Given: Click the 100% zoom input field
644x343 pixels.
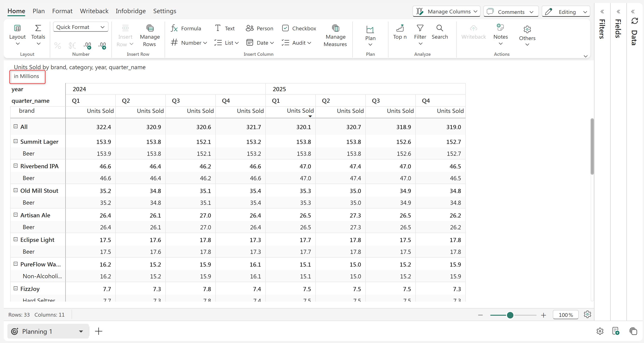Looking at the screenshot, I should click(566, 315).
